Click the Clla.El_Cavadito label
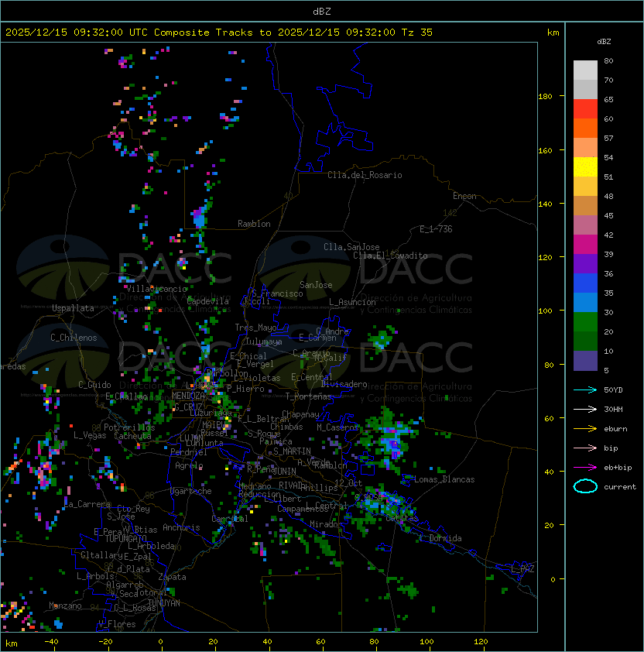The height and width of the screenshot is (652, 644). click(390, 256)
